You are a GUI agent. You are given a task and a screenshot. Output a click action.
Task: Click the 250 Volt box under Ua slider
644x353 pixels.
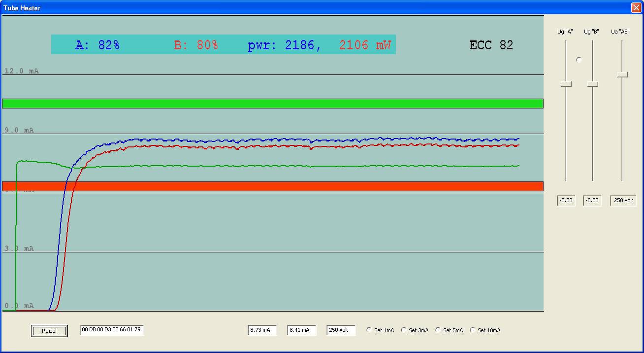pyautogui.click(x=623, y=201)
